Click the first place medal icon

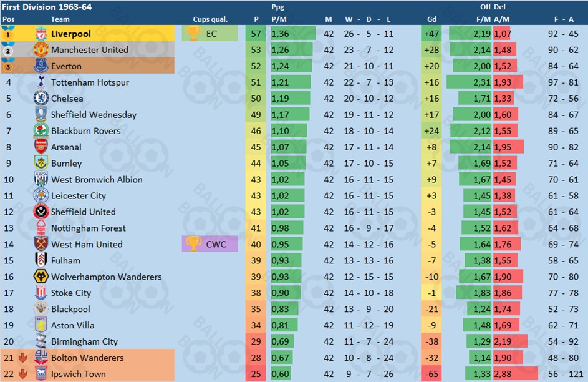tap(8, 34)
